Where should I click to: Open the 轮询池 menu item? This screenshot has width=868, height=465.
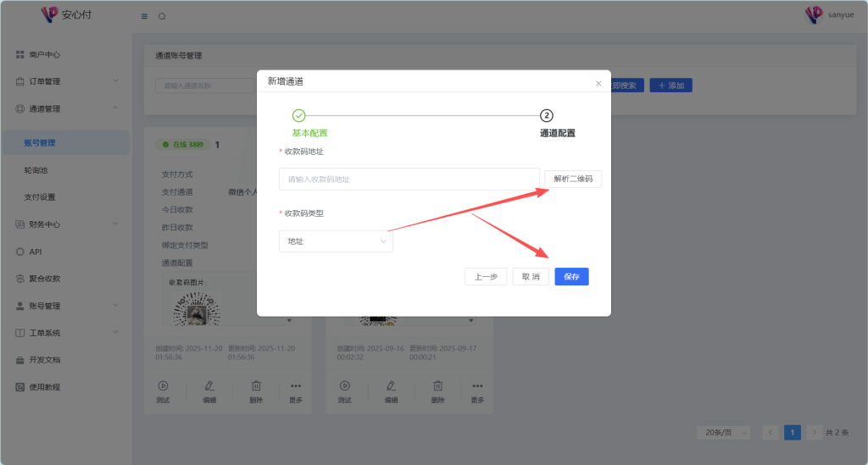(x=36, y=170)
